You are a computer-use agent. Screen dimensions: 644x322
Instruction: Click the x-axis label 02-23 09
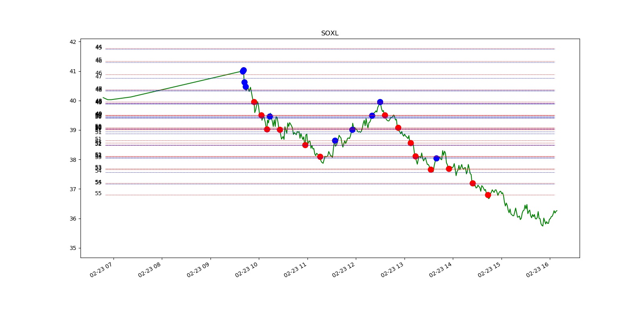tap(198, 270)
